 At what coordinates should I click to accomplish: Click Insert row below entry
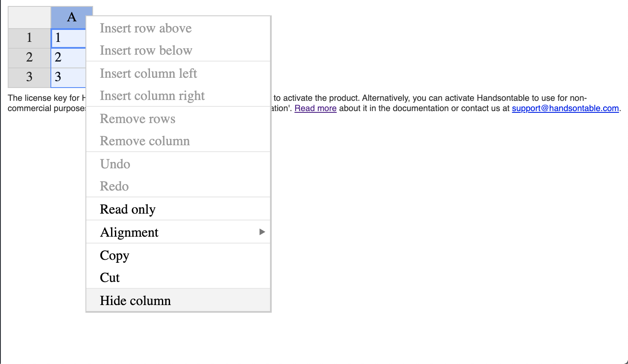[178, 50]
